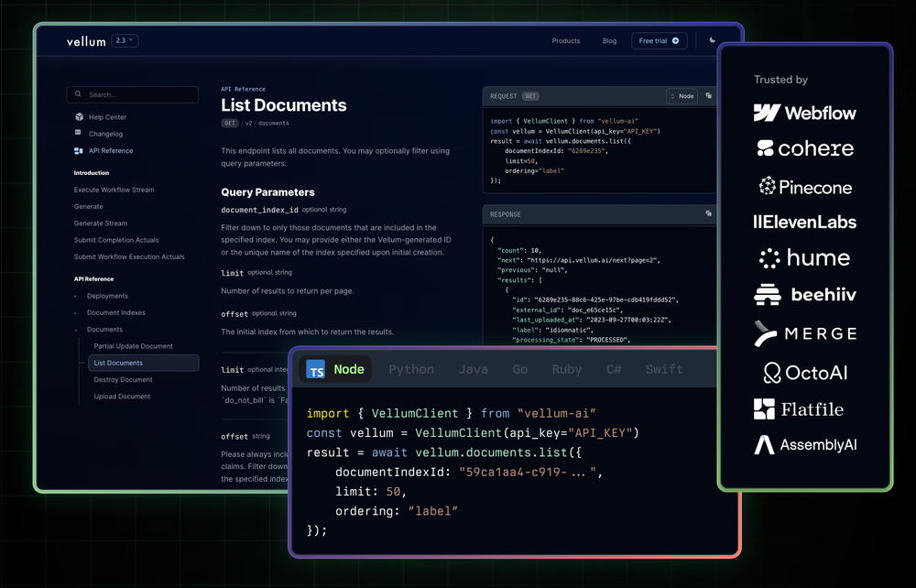Screen dimensions: 916x588
Task: Click the document_index_id parameter name
Action: tap(259, 210)
